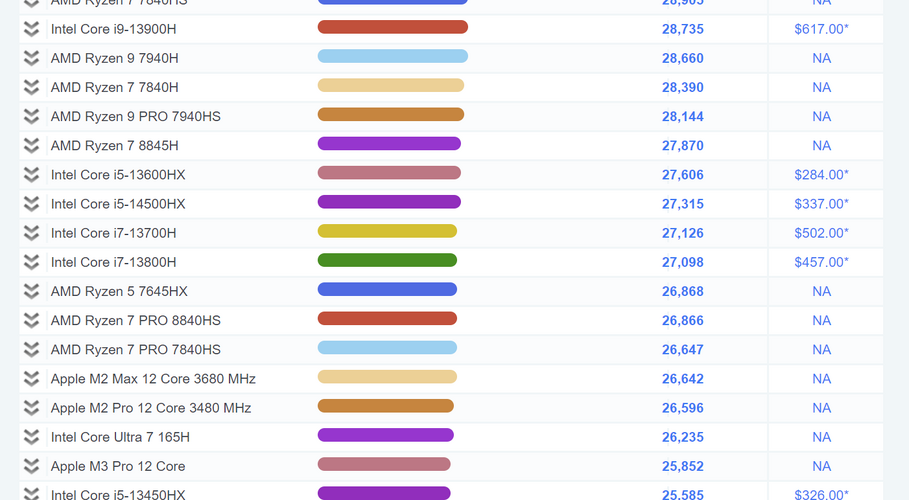This screenshot has height=500, width=909.
Task: Expand the Apple M3 Pro 12 Core row
Action: [31, 466]
